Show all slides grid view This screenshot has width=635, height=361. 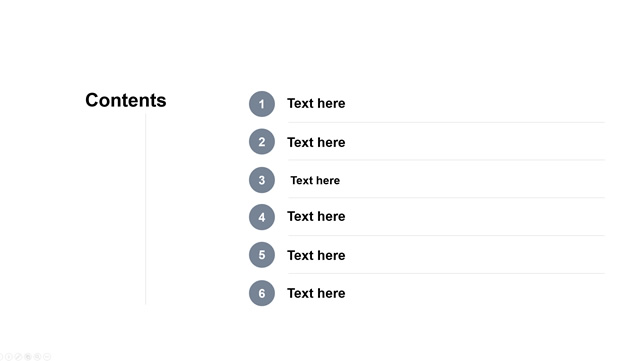(28, 357)
